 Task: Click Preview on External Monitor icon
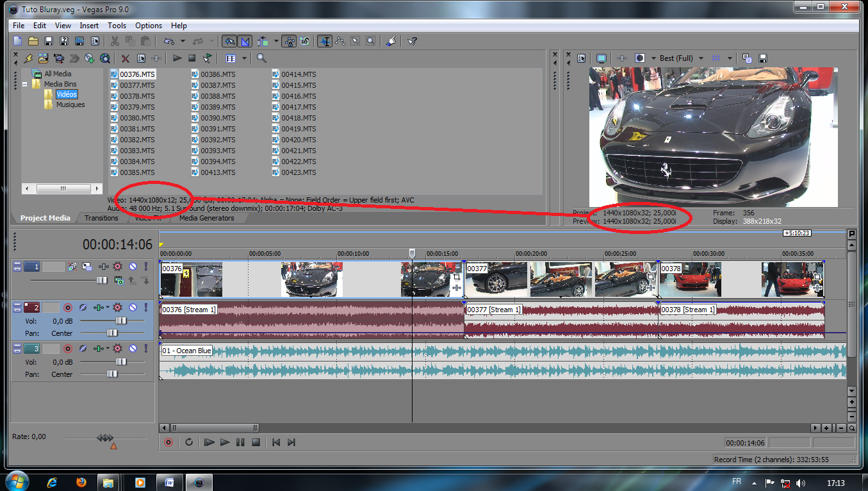602,58
